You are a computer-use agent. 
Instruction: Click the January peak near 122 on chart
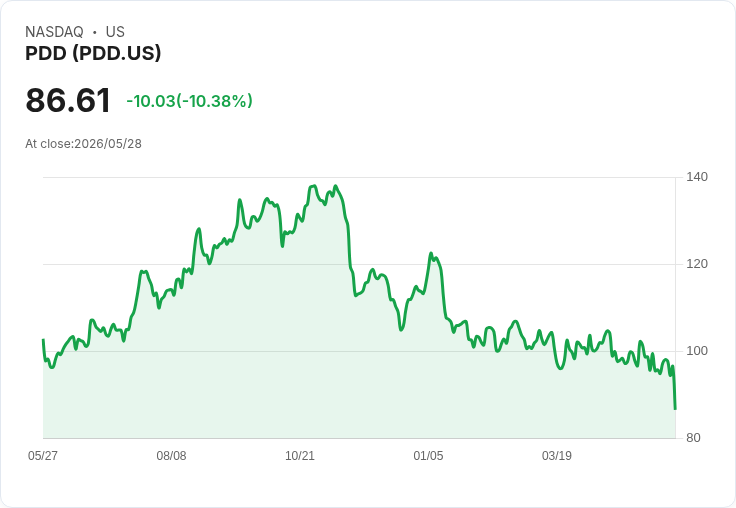(430, 254)
